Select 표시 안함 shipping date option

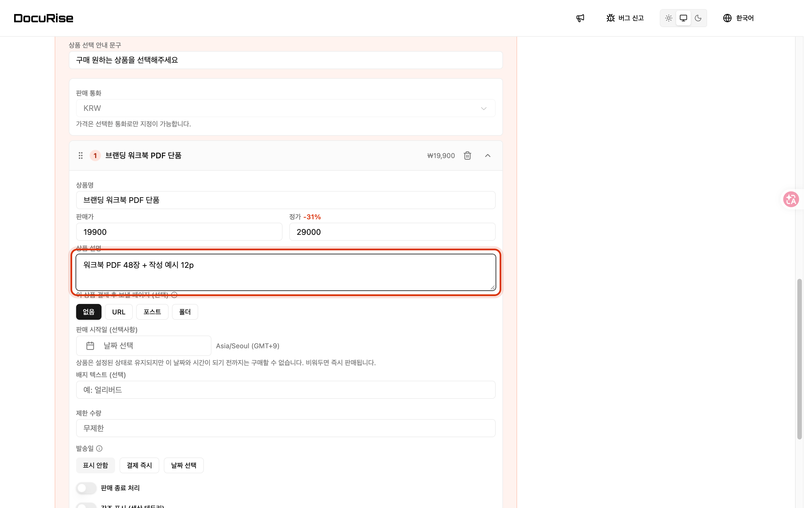pos(95,465)
